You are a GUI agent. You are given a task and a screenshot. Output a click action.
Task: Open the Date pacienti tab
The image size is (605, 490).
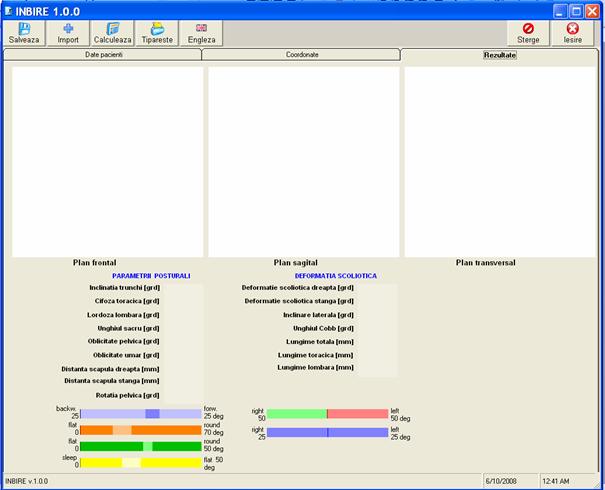(104, 54)
